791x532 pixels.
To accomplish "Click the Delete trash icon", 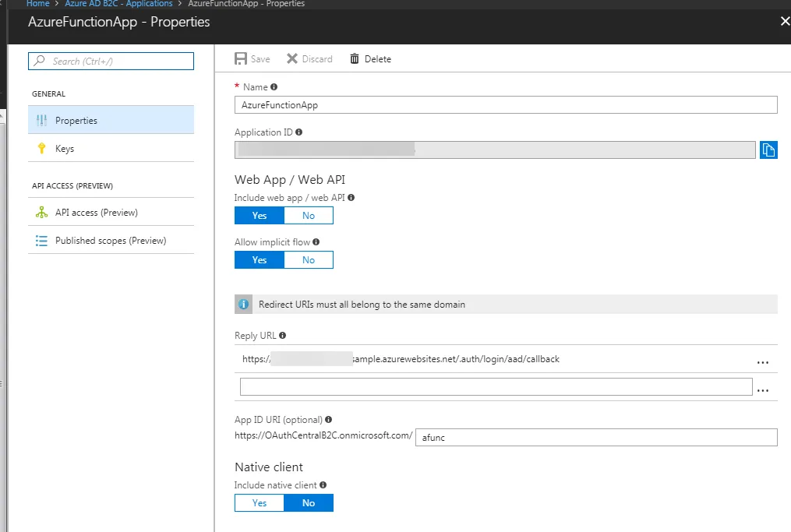I will (x=355, y=59).
